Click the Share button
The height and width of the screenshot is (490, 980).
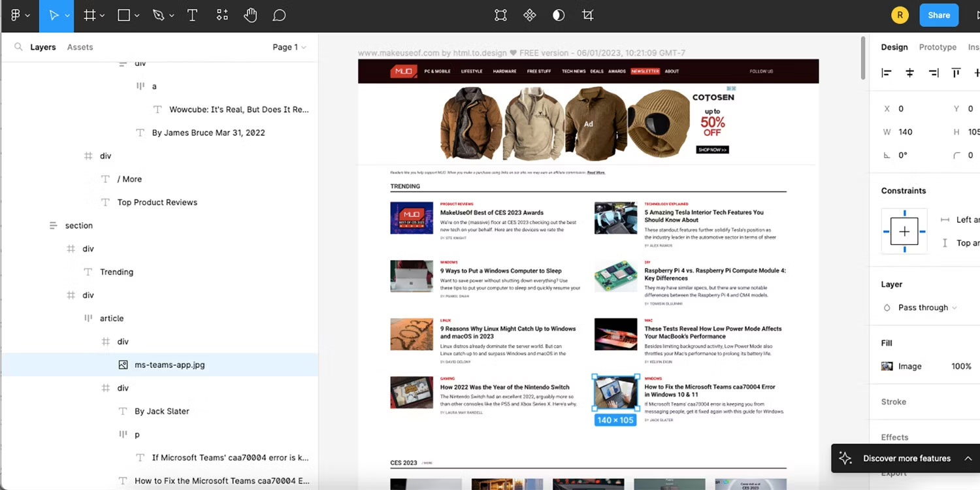tap(939, 15)
